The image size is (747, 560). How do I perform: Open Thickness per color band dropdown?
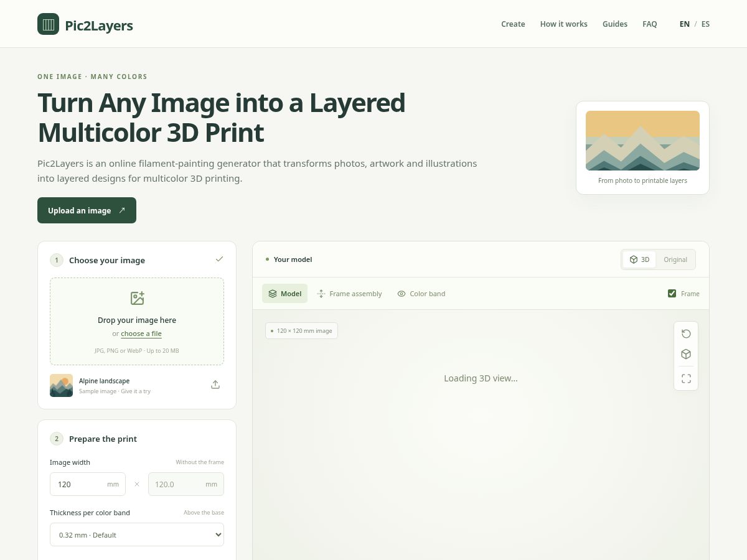(x=137, y=534)
